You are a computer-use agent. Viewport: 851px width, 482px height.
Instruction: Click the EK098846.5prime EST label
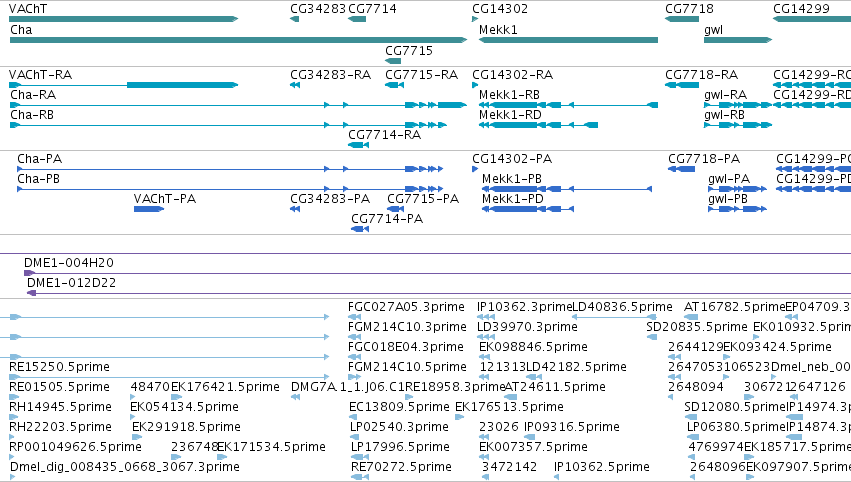click(533, 348)
